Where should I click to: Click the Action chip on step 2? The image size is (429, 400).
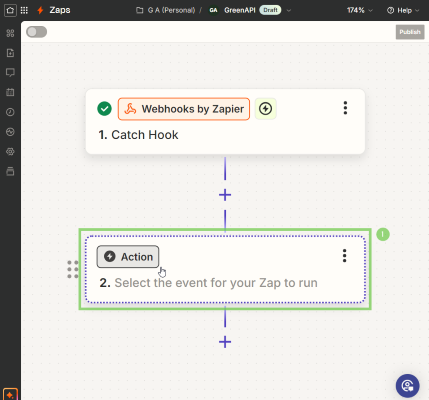click(128, 257)
